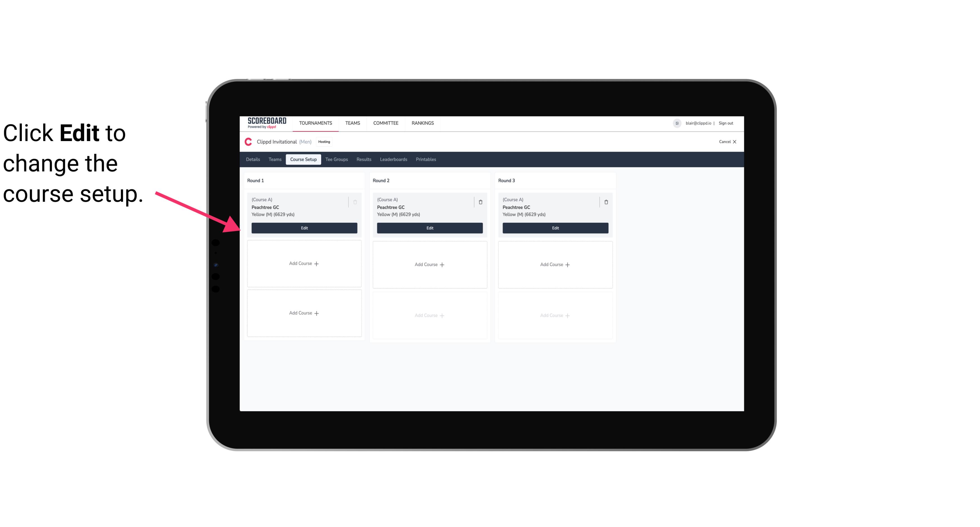Click Add Course for Round 1
The width and height of the screenshot is (980, 527).
(x=304, y=264)
